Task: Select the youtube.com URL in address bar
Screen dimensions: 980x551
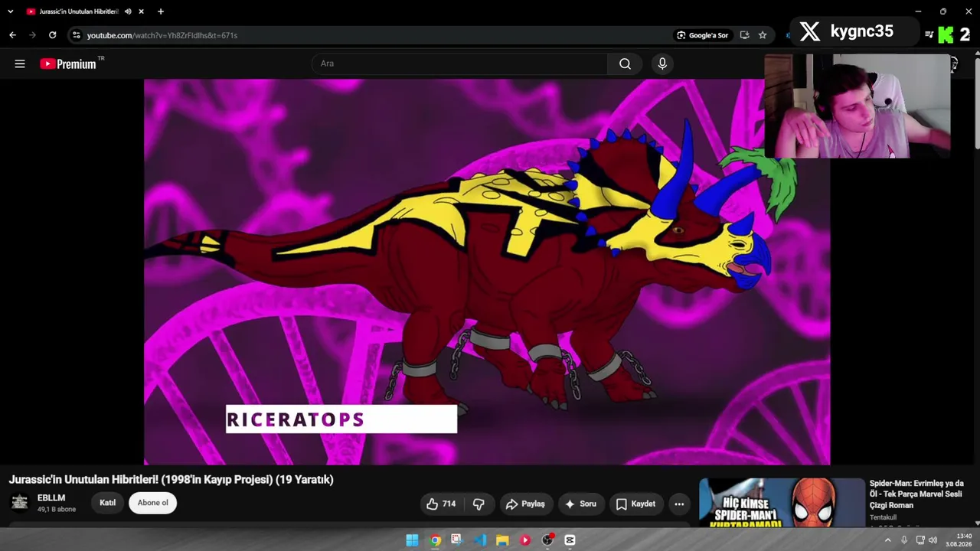Action: pos(162,35)
